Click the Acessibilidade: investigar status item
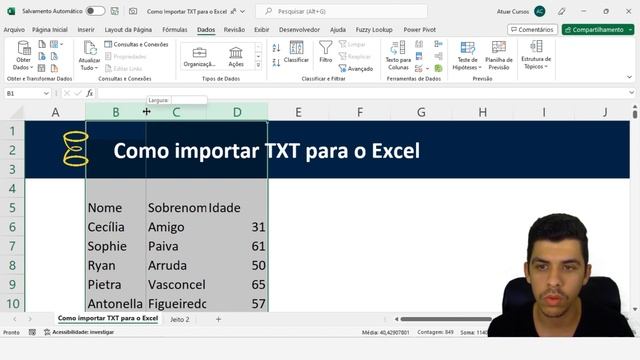The height and width of the screenshot is (360, 640). tap(79, 332)
